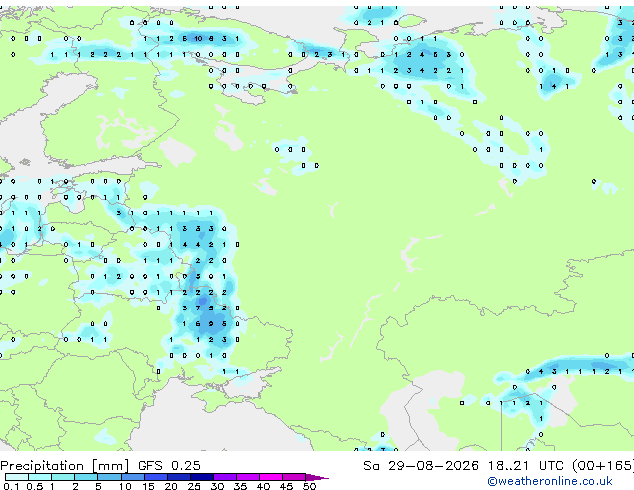Click the "40" legend scale label
This screenshot has width=634, height=490.
point(264,486)
